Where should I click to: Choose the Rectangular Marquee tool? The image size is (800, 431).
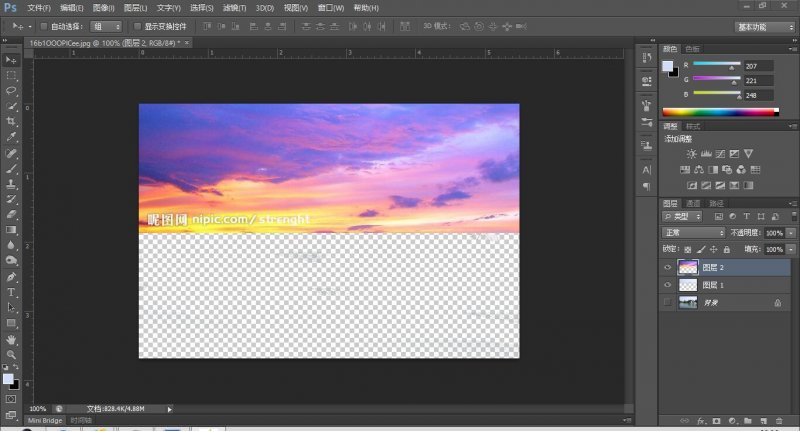click(x=11, y=75)
